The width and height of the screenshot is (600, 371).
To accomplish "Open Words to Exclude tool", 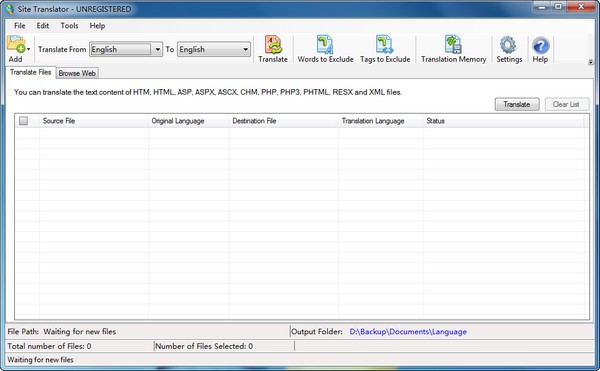I will pos(325,49).
